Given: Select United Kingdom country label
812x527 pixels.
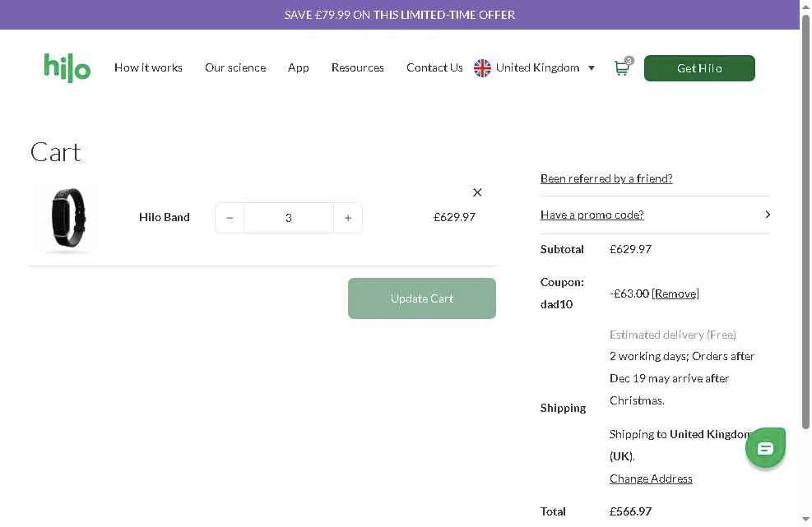Looking at the screenshot, I should 537,67.
